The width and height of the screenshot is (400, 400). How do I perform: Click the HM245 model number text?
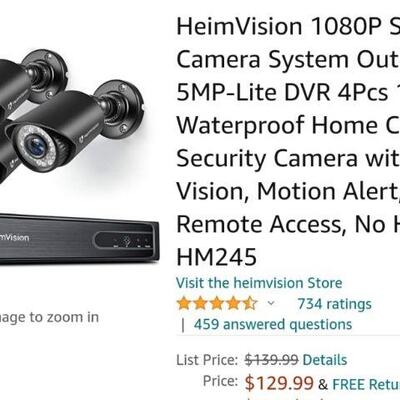pyautogui.click(x=217, y=257)
